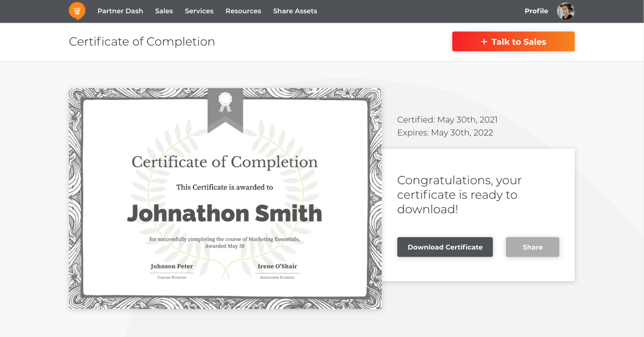Click the Expires: May 30th, 2022 text
The image size is (644, 337).
[x=445, y=132]
